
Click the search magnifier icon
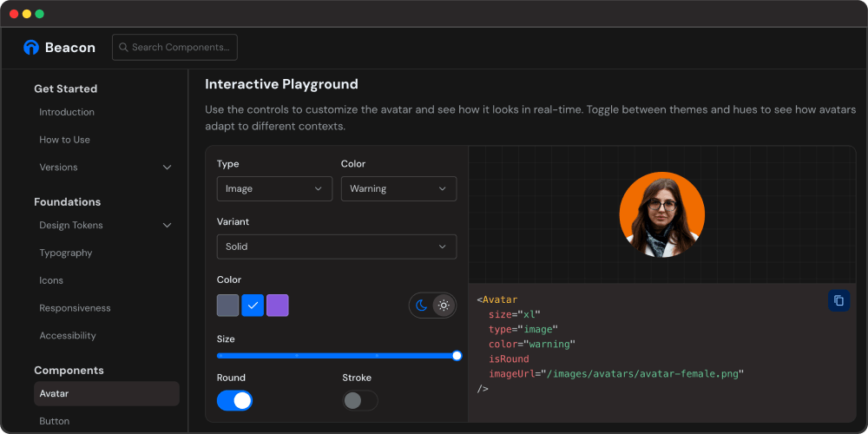[124, 48]
